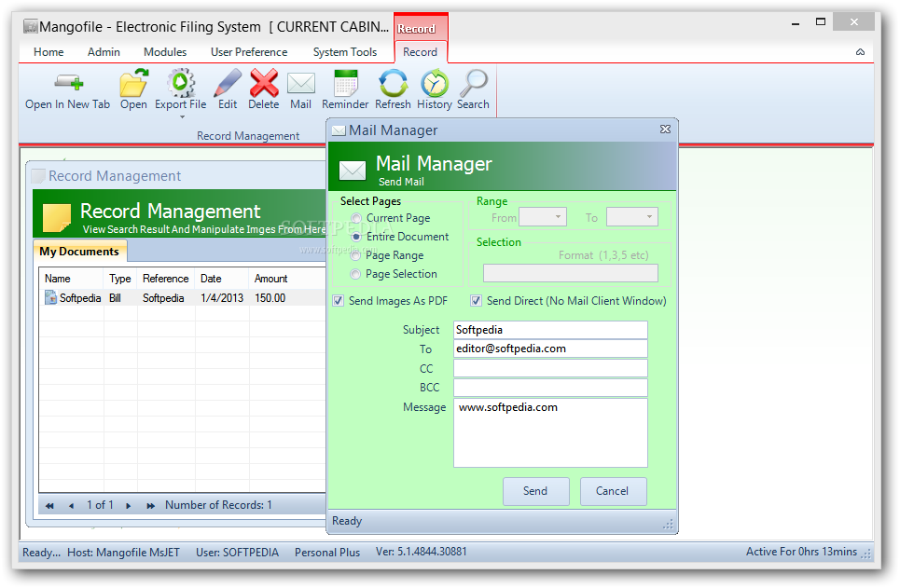Click the Number of Records: 1 label
The height and width of the screenshot is (588, 900).
tap(218, 505)
